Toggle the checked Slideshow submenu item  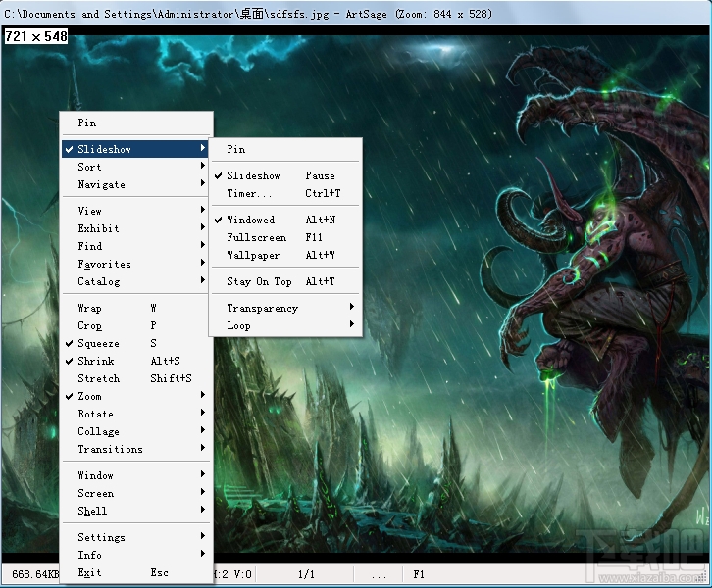click(253, 176)
